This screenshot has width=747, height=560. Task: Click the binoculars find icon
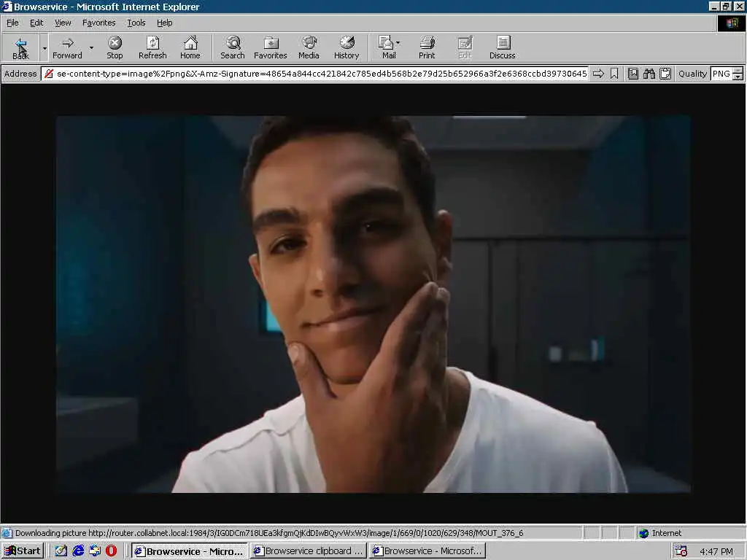coord(649,74)
